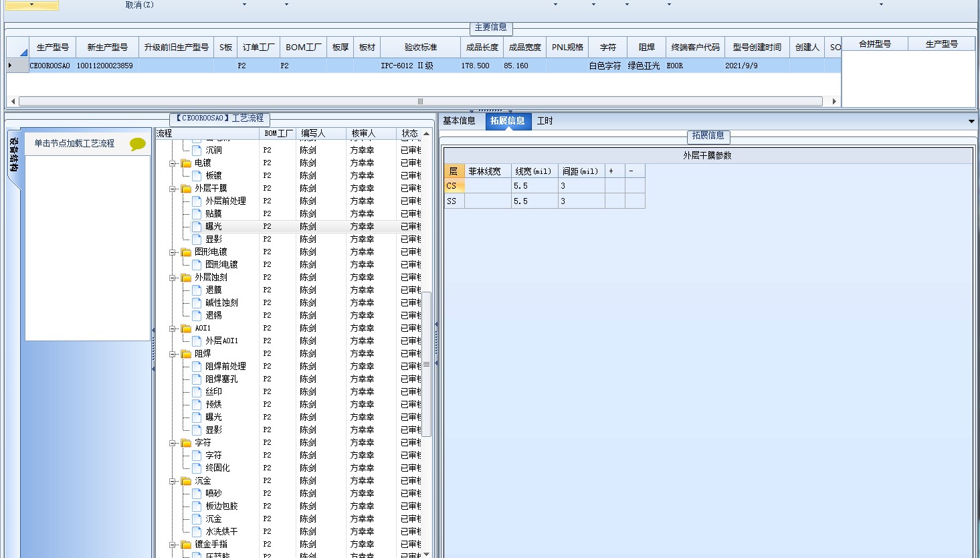The width and height of the screenshot is (980, 558).
Task: Click the SS layer cell
Action: pos(454,201)
